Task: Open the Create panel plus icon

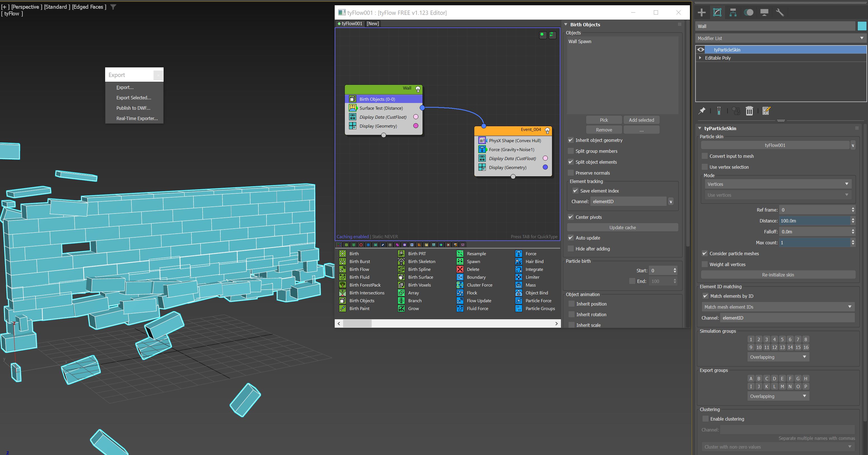Action: [702, 13]
